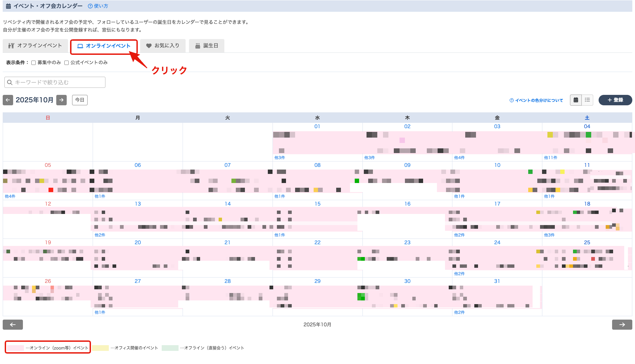
Task: Go to previous month with top left arrow
Action: pos(8,100)
